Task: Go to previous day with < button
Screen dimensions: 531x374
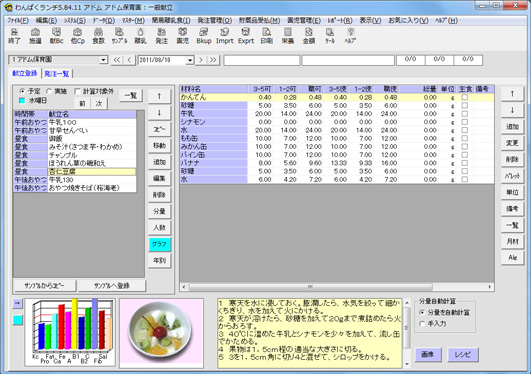Action: (x=129, y=60)
